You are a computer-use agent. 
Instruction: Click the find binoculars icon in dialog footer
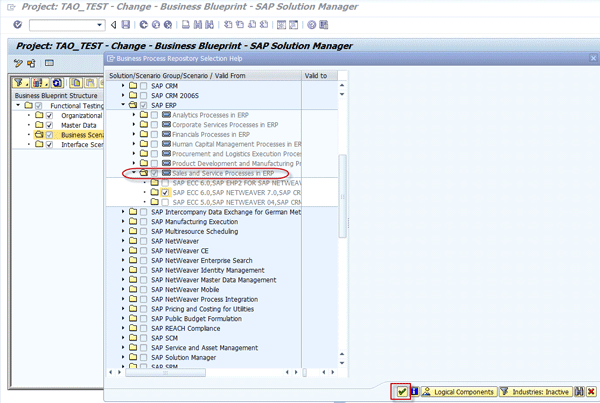(x=579, y=392)
